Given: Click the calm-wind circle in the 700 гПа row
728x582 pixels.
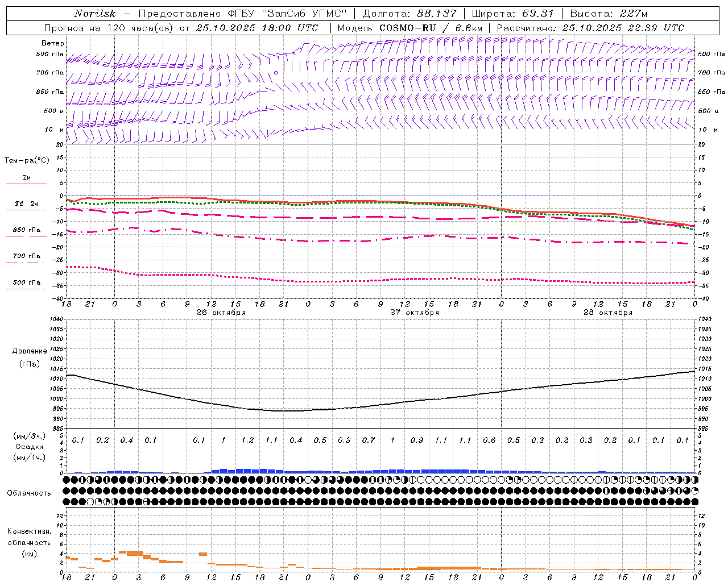Looking at the screenshot, I should 276,73.
